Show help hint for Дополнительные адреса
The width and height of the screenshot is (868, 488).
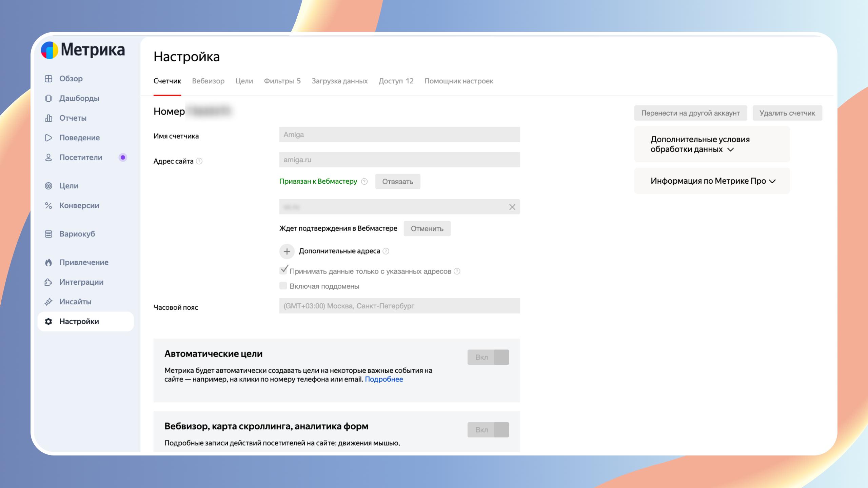coord(386,251)
